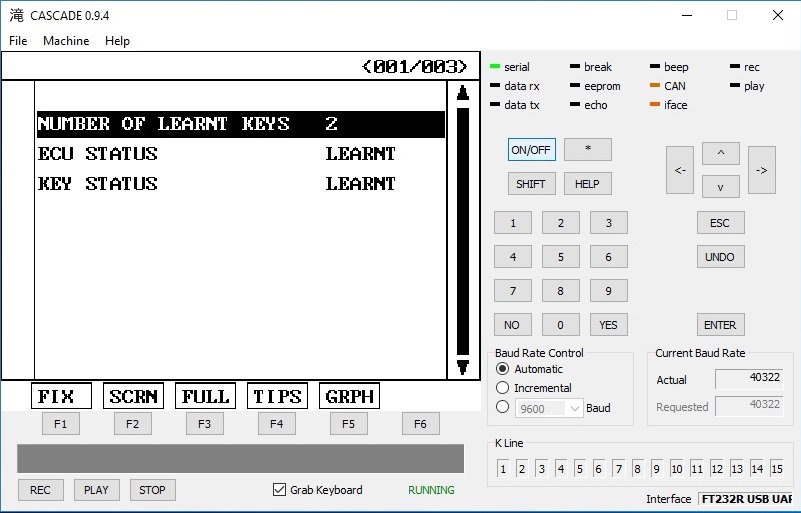This screenshot has height=513, width=801.
Task: Open the File menu
Action: [x=18, y=41]
